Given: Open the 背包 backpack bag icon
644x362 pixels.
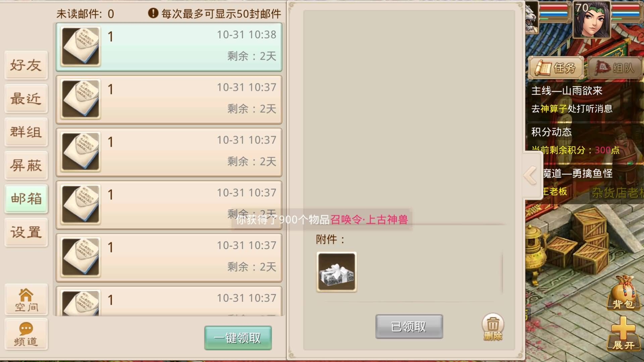Looking at the screenshot, I should point(624,293).
